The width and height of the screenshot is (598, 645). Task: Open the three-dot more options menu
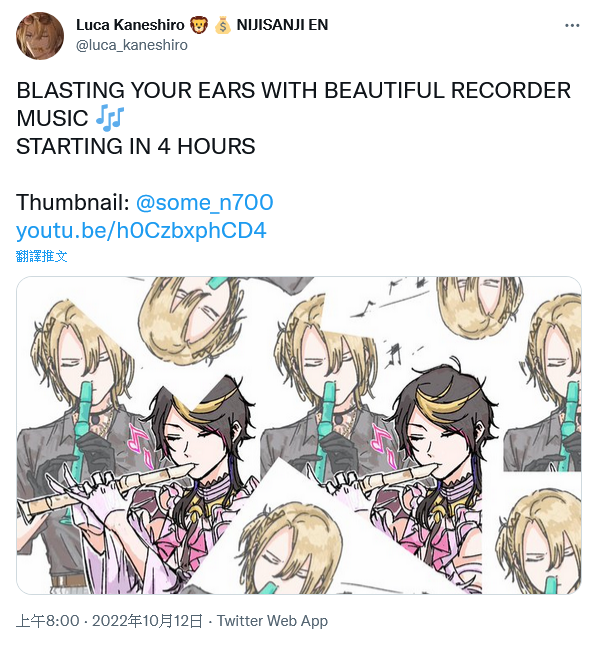tap(572, 26)
